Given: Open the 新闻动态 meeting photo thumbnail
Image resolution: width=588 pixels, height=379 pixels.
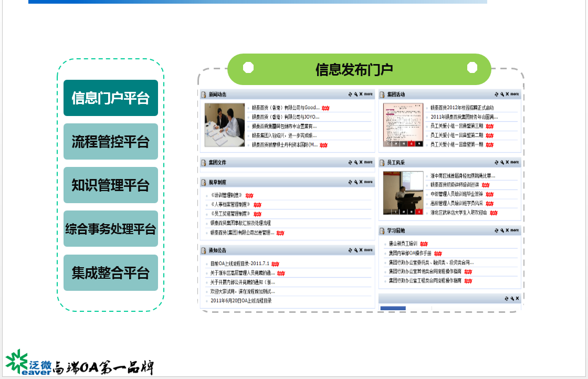Looking at the screenshot, I should point(225,125).
